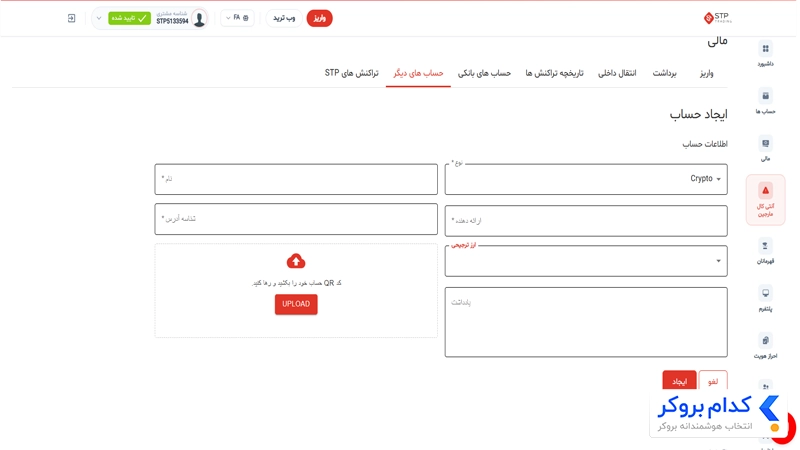Click the QR code drop zone text
This screenshot has height=450, width=800.
[296, 283]
